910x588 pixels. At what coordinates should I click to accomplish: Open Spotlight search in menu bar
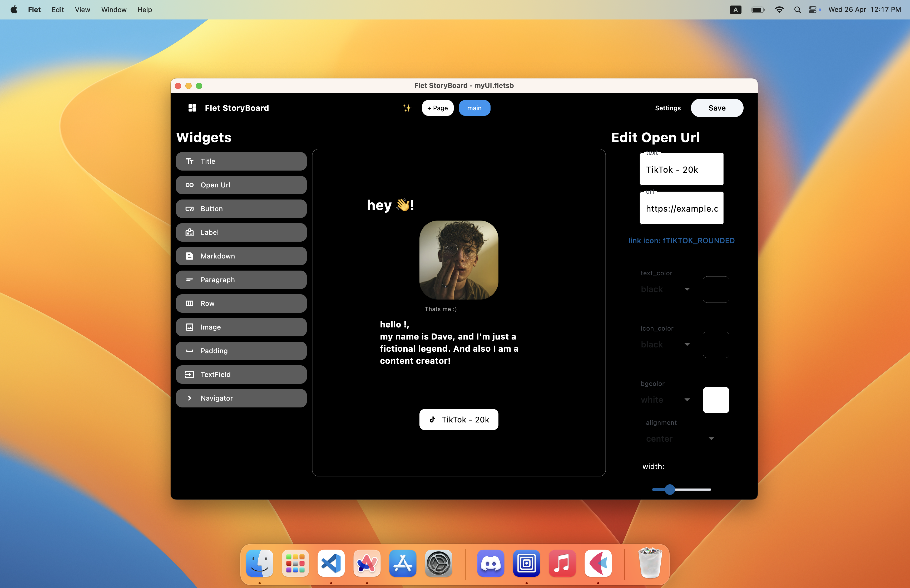tap(797, 9)
